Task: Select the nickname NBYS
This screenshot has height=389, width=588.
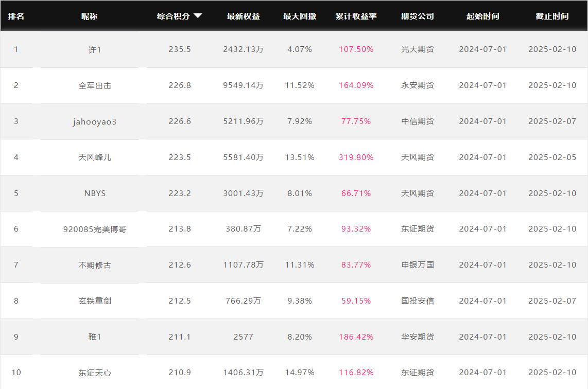Action: [95, 193]
